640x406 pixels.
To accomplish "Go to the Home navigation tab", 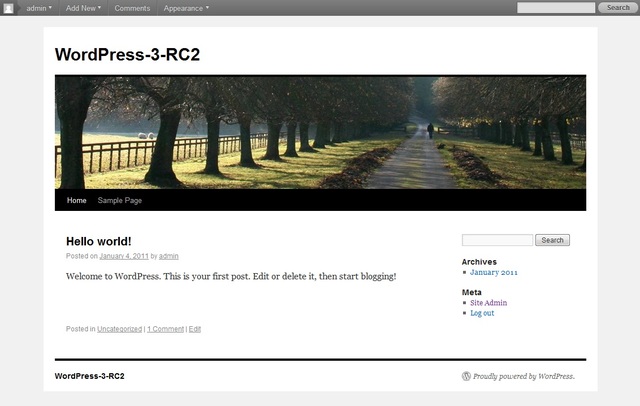I will pyautogui.click(x=77, y=200).
